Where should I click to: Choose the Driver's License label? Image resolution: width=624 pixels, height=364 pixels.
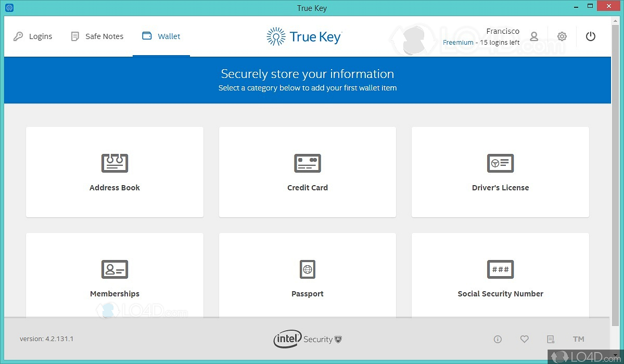coord(501,188)
